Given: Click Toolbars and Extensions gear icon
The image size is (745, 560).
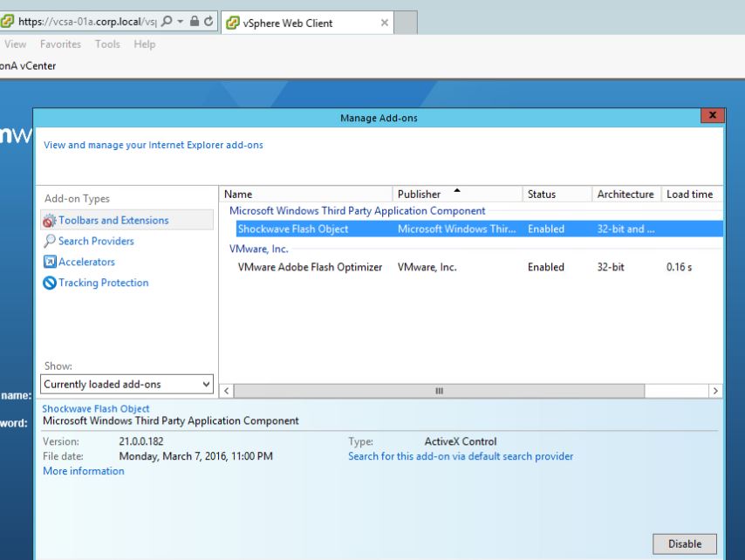Looking at the screenshot, I should point(50,221).
